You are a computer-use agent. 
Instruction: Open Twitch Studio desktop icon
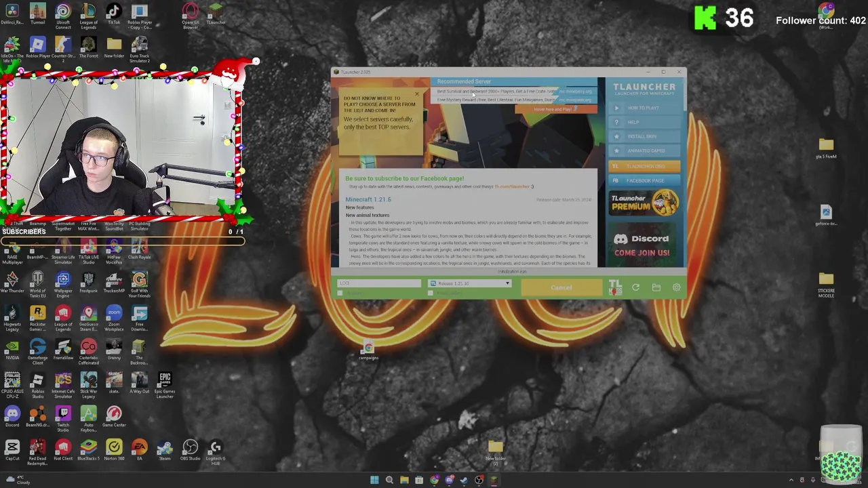pos(63,418)
